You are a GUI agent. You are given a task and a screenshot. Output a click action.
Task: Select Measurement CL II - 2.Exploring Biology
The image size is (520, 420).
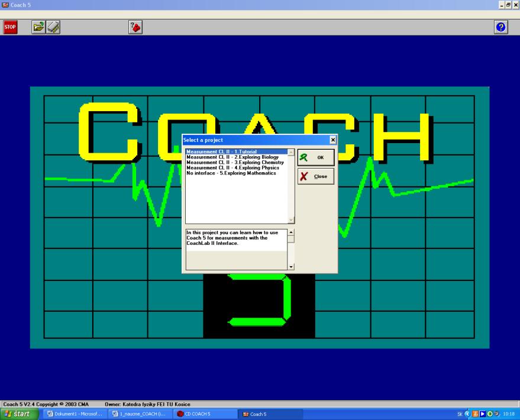pyautogui.click(x=237, y=157)
